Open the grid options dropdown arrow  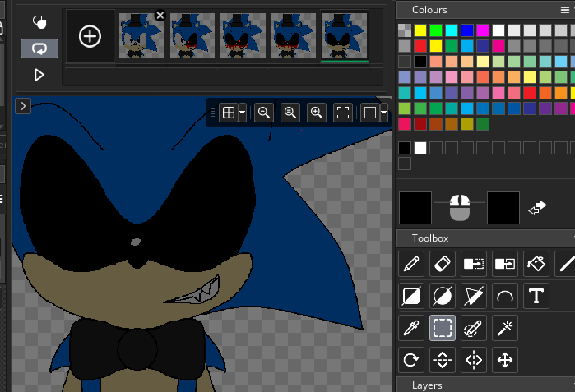tap(243, 113)
